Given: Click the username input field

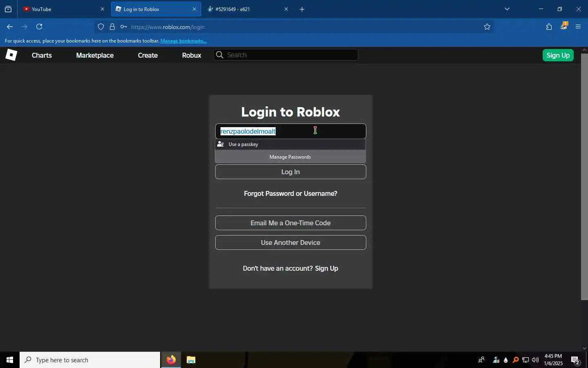Looking at the screenshot, I should (290, 131).
